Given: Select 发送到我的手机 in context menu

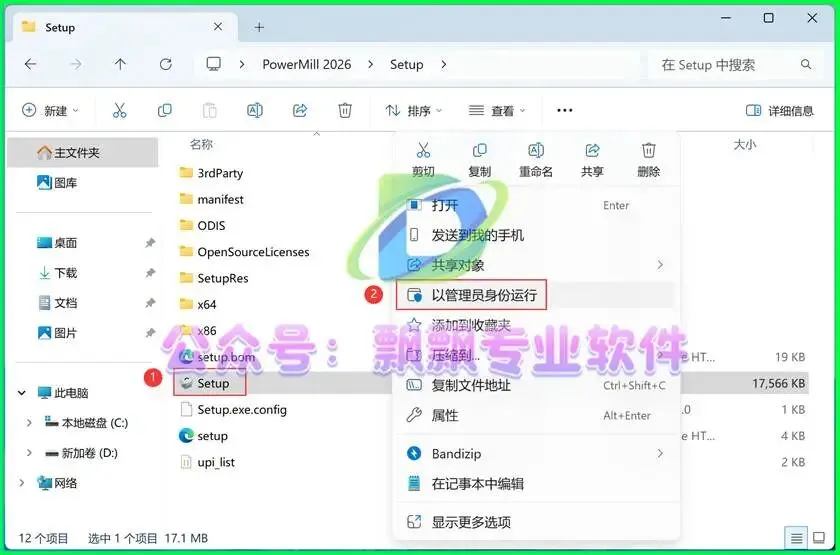Looking at the screenshot, I should point(537,235).
